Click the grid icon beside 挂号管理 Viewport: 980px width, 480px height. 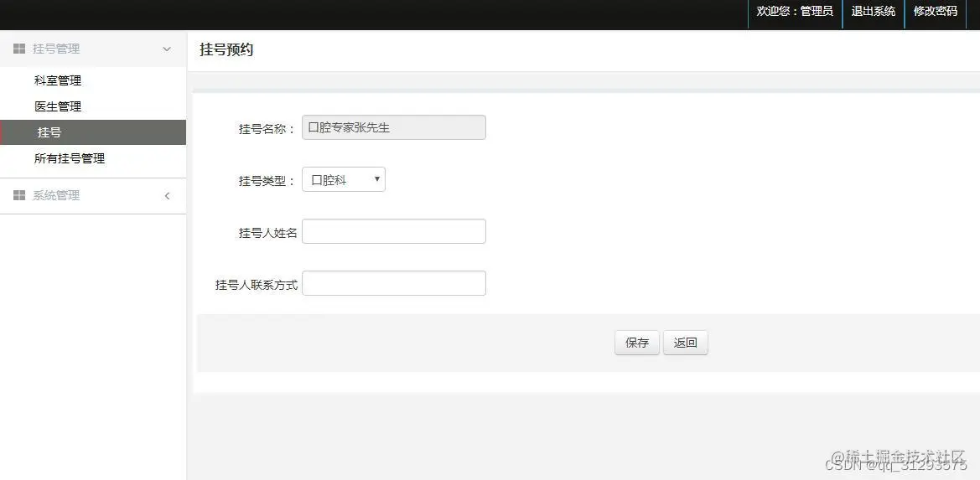19,49
